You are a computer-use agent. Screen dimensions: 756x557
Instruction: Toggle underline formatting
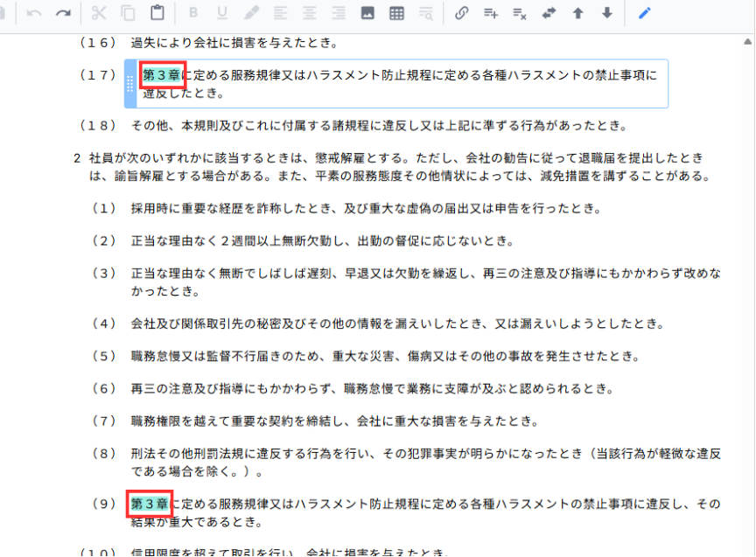click(222, 14)
